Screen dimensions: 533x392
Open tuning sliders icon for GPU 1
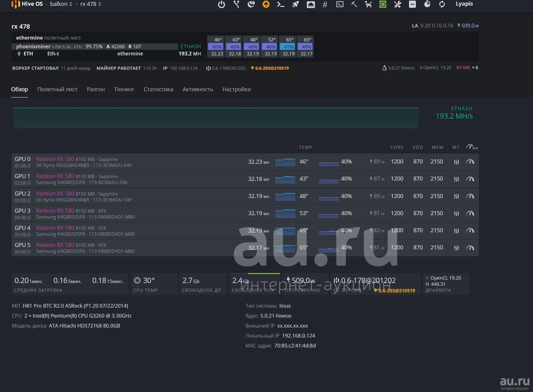[456, 179]
